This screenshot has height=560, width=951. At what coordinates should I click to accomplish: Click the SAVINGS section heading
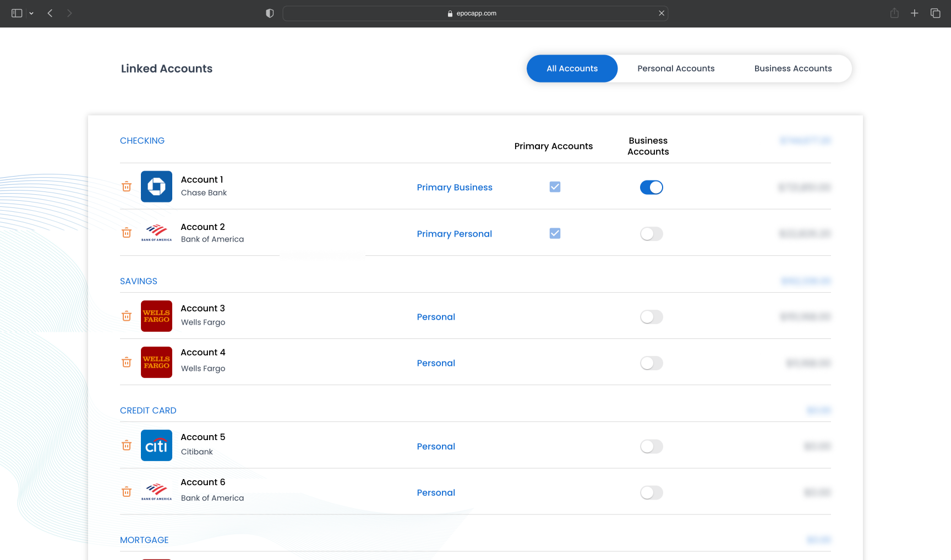click(x=139, y=281)
